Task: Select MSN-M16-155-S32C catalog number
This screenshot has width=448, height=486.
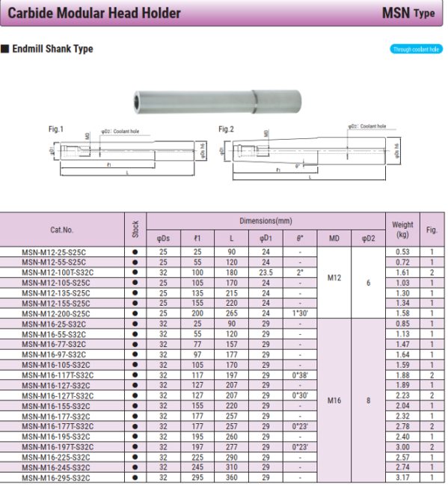Action: [x=56, y=406]
